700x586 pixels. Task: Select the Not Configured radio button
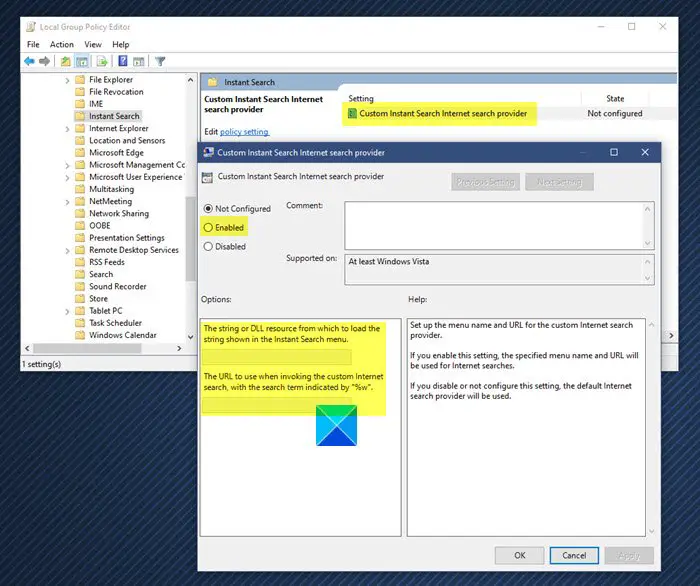[x=208, y=208]
